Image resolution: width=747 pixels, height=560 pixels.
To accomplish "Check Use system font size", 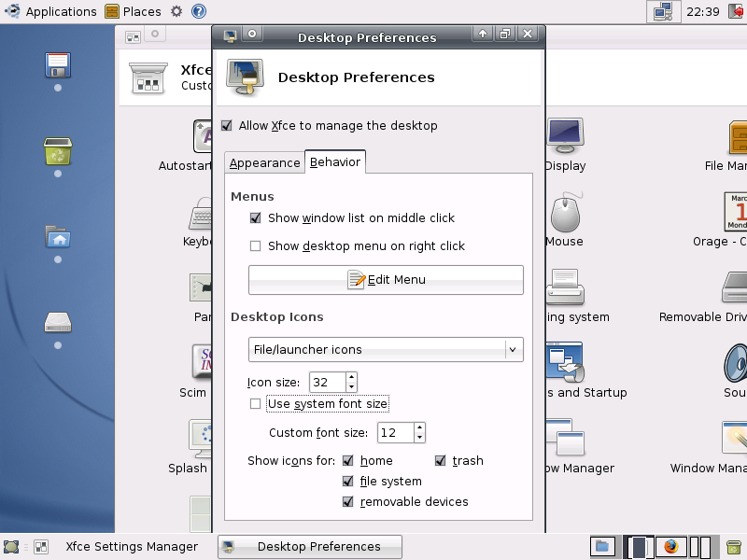I will [256, 404].
